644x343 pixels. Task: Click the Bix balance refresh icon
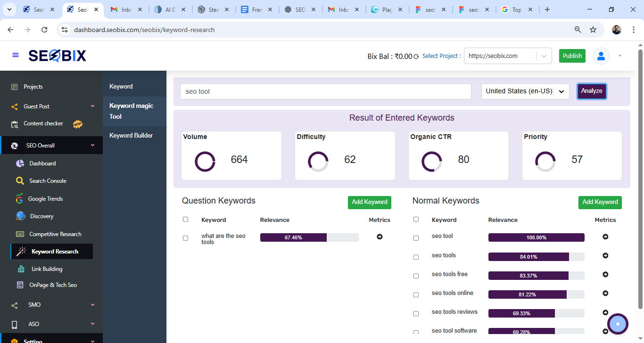click(x=416, y=57)
